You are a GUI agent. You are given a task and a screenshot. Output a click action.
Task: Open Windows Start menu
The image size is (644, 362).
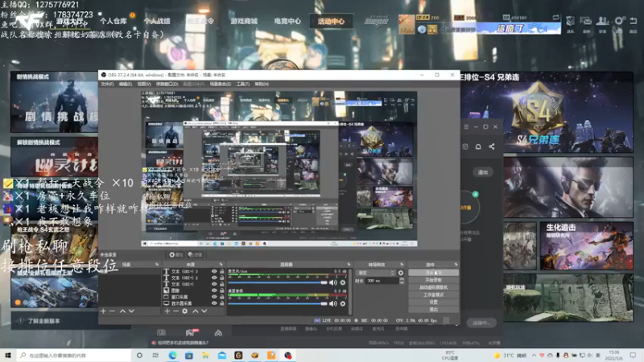click(7, 355)
